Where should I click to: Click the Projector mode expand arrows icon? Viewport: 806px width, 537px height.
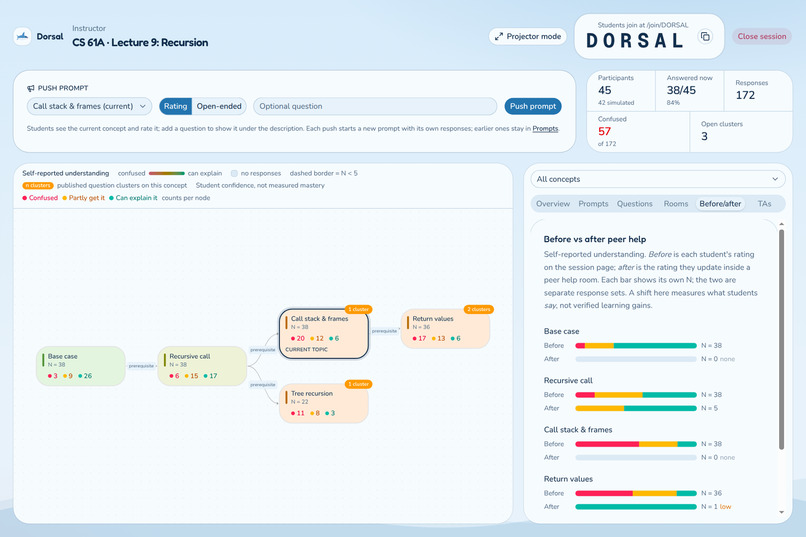(x=499, y=36)
